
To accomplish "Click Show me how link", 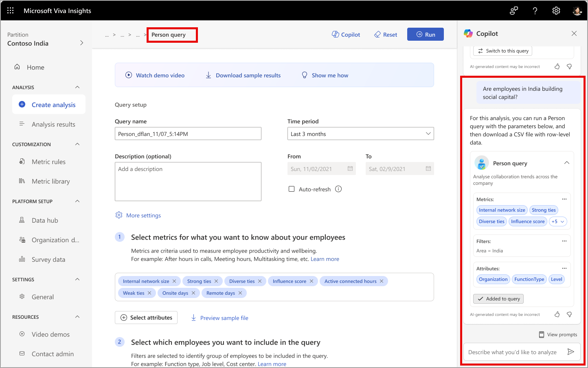I will click(325, 75).
